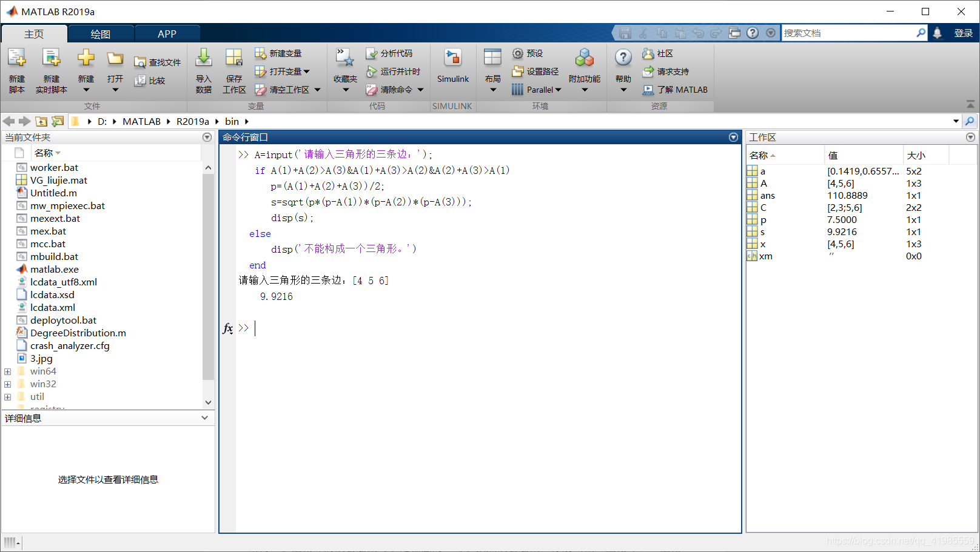This screenshot has width=980, height=552.
Task: Click the search documentation magnifier icon
Action: (x=921, y=33)
